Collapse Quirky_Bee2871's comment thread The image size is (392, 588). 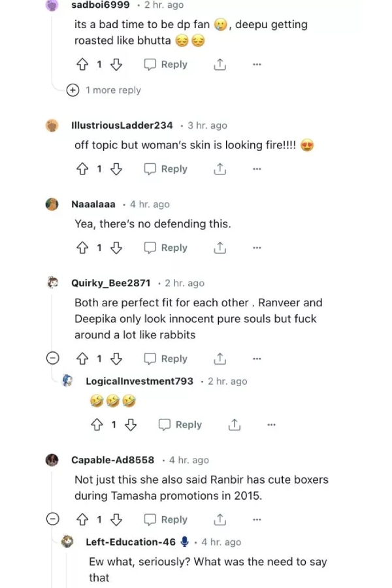click(54, 359)
